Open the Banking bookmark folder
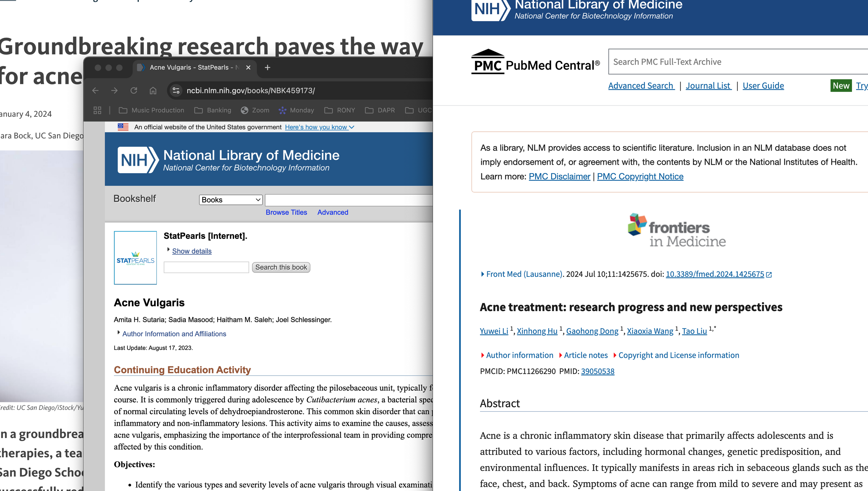The width and height of the screenshot is (868, 491). tap(213, 110)
